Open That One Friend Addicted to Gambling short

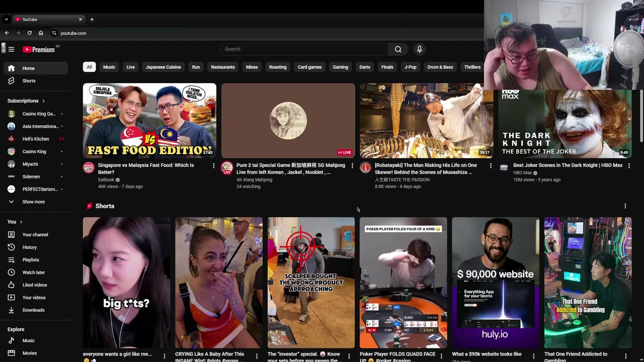pyautogui.click(x=588, y=283)
